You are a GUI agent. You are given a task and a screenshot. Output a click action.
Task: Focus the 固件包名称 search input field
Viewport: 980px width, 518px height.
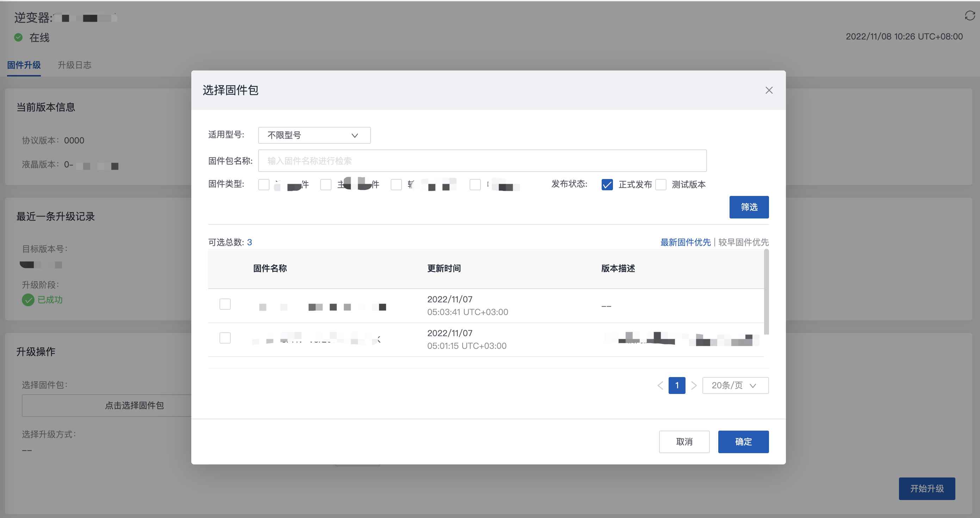point(482,161)
